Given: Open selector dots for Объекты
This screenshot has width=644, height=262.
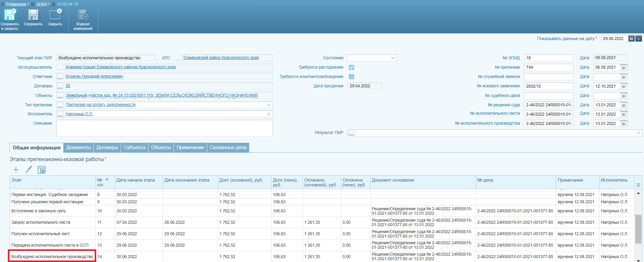Looking at the screenshot, I should 60,96.
